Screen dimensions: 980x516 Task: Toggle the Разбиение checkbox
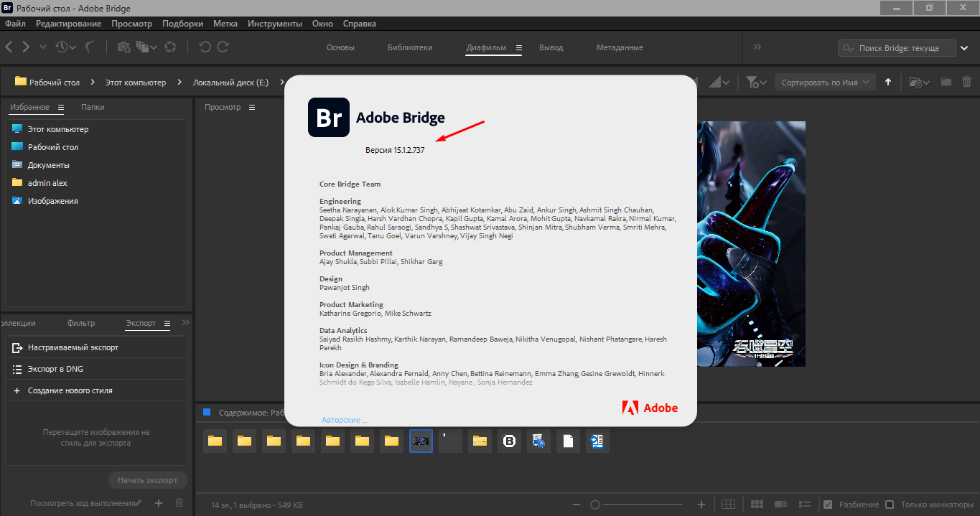pyautogui.click(x=828, y=505)
